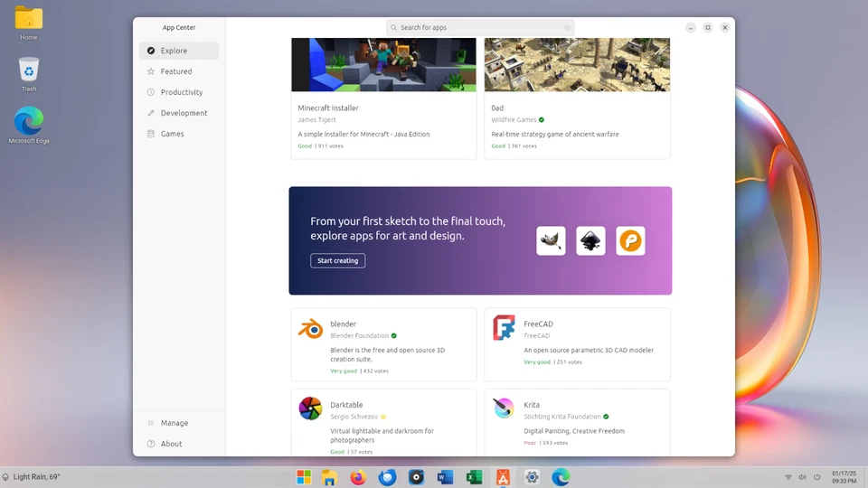Open the Light Rain weather widget
Image resolution: width=868 pixels, height=488 pixels.
point(31,477)
